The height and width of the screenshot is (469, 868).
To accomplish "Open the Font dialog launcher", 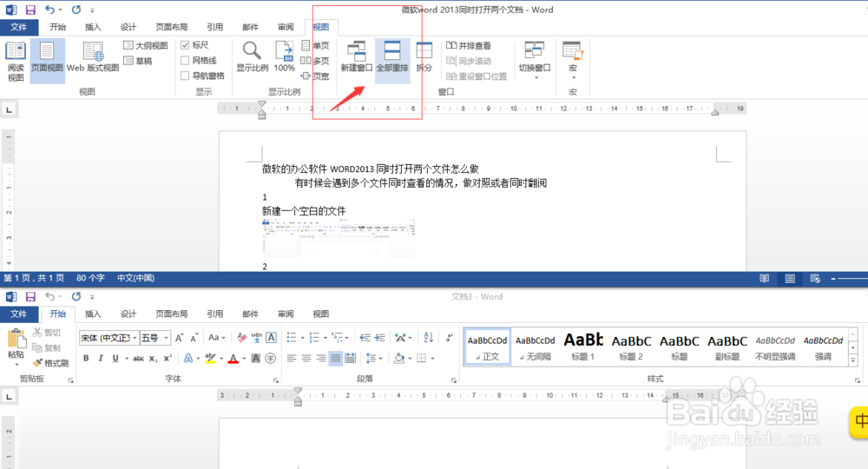I will (x=276, y=380).
